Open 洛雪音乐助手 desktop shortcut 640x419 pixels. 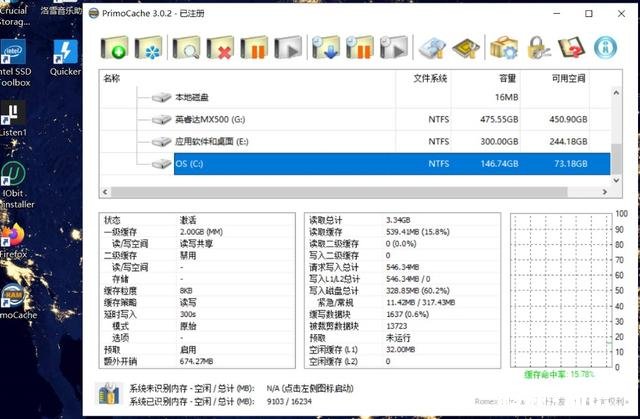(x=61, y=8)
